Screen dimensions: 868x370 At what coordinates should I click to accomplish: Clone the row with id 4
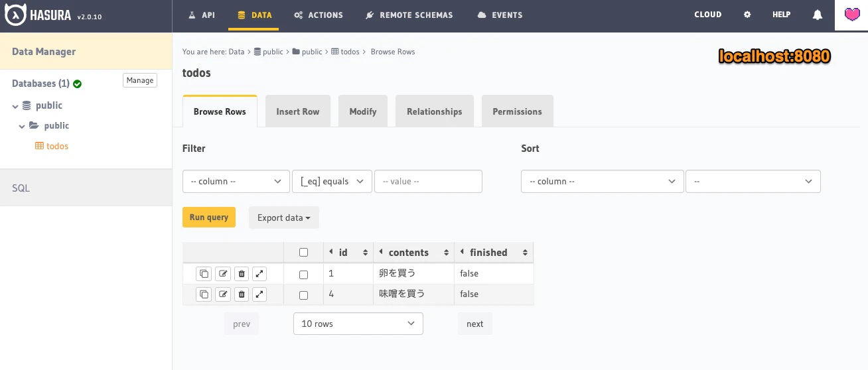[204, 294]
